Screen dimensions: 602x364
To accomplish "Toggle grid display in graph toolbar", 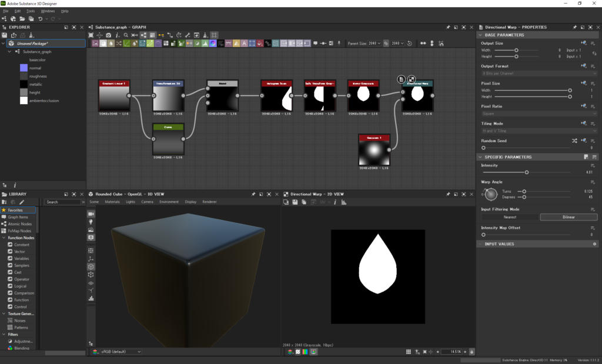I will (x=214, y=35).
